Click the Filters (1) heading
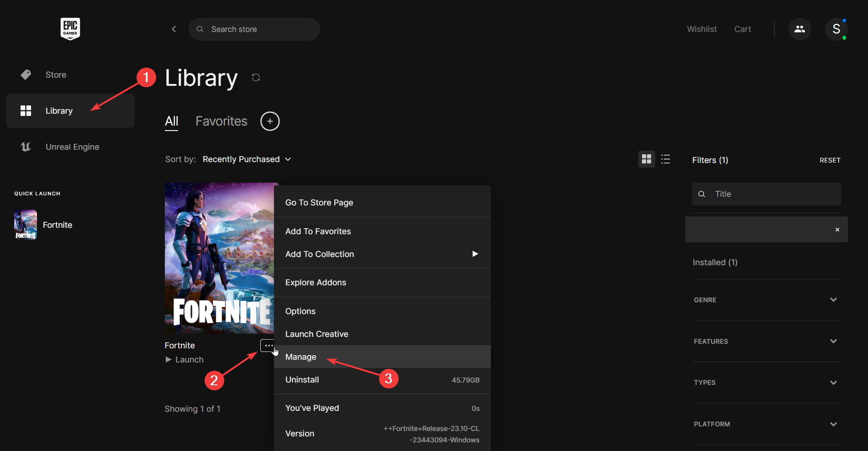Viewport: 868px width, 451px height. coord(710,160)
